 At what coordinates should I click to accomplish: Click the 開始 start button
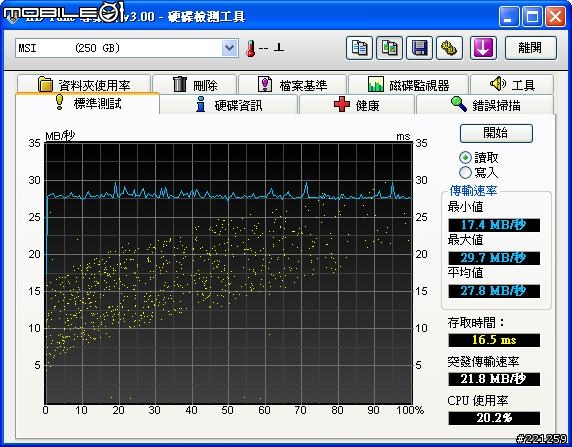point(496,133)
